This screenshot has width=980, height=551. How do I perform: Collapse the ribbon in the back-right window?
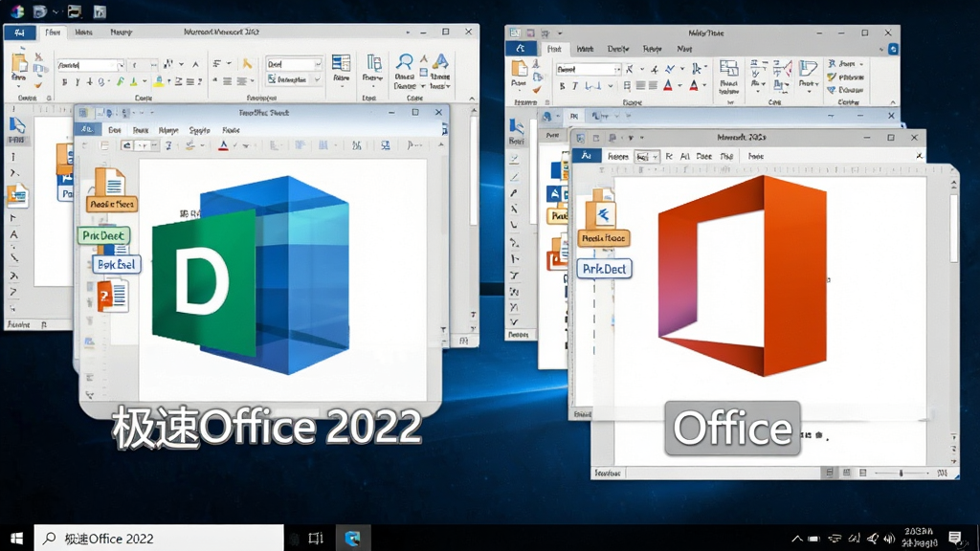(x=893, y=102)
